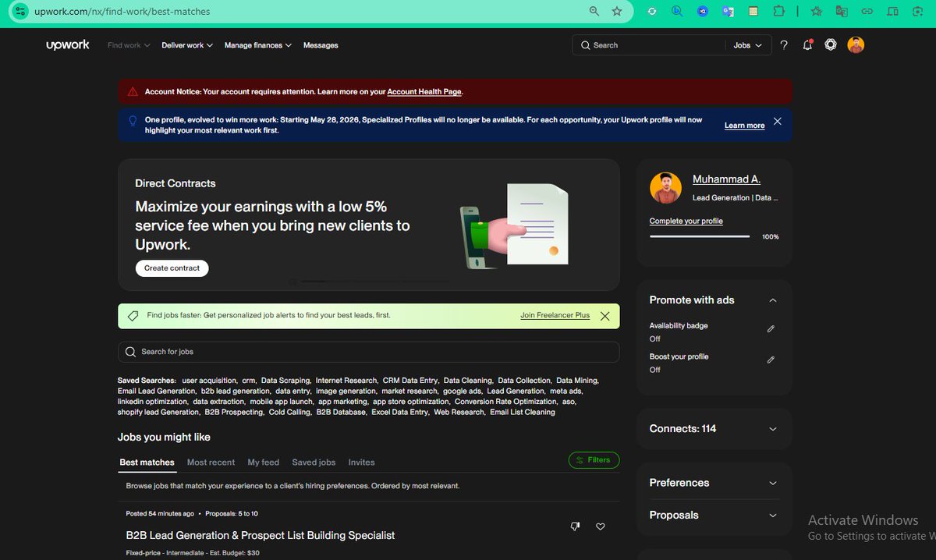
Task: Edit the Boost your profile setting
Action: point(771,360)
